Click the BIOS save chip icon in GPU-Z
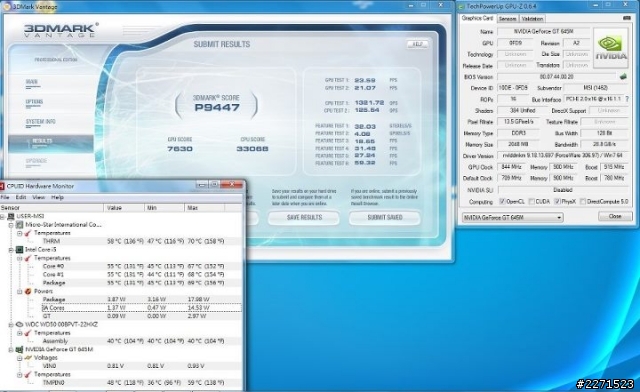This screenshot has height=392, width=640. click(x=623, y=76)
